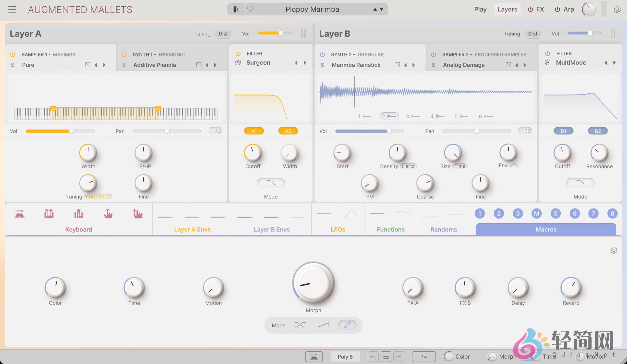This screenshot has height=364, width=627.
Task: Power off SYNTH 2 Granular engine
Action: click(x=322, y=54)
